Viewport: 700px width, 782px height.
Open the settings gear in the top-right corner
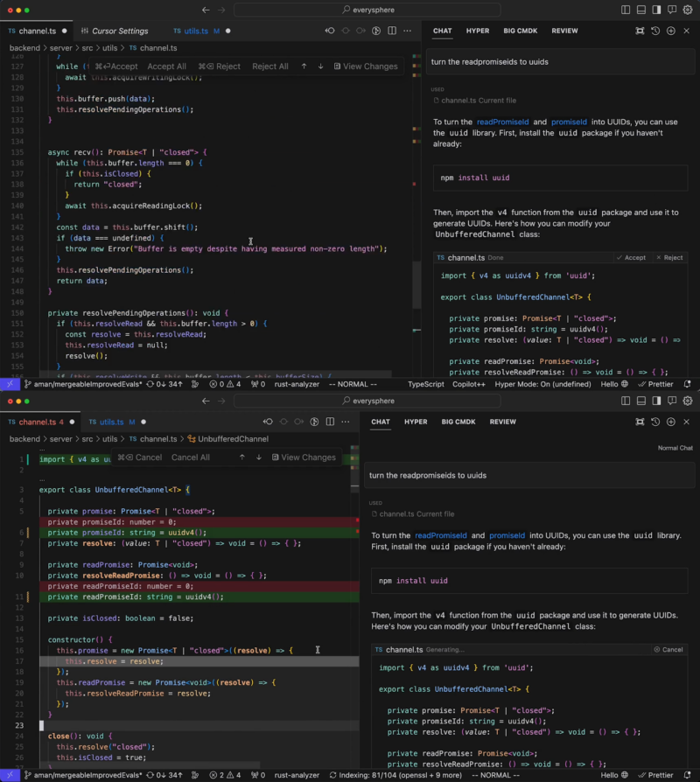(x=689, y=10)
